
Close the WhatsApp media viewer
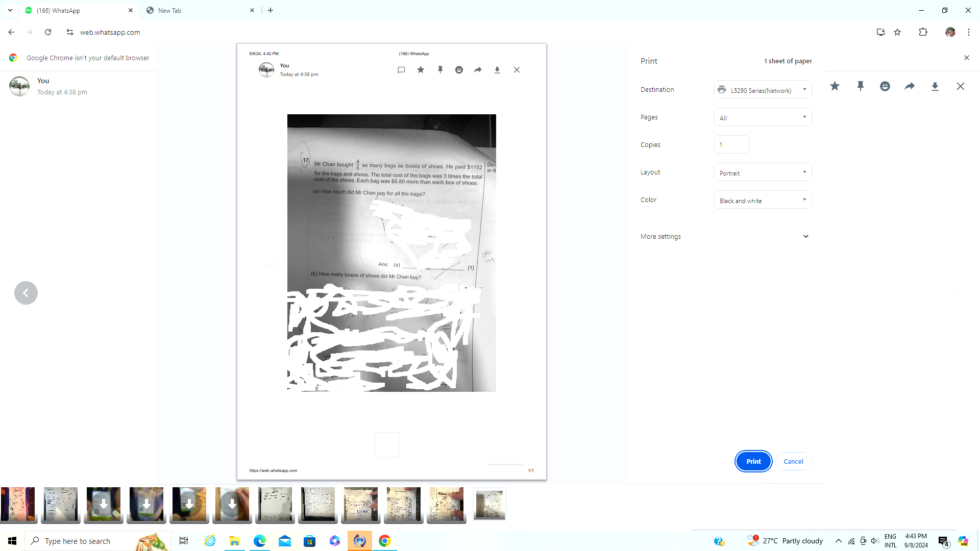click(x=960, y=86)
